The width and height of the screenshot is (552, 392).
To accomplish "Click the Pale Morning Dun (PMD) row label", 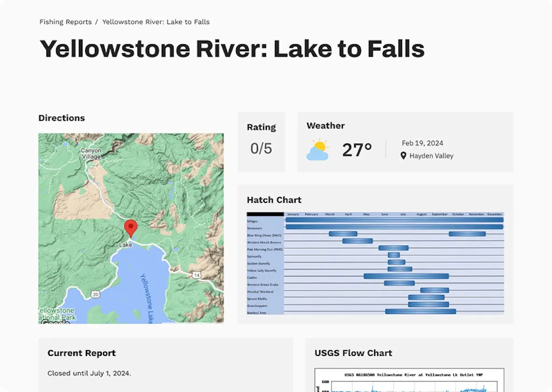I will coord(265,249).
